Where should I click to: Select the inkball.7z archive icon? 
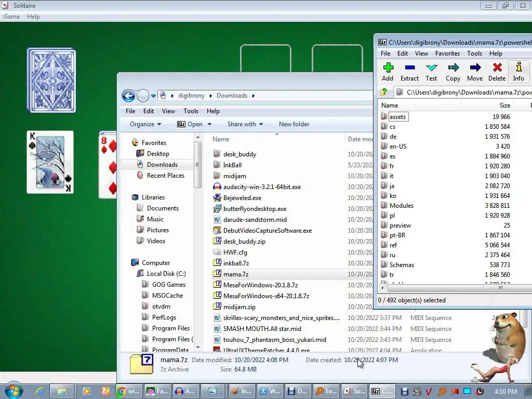coord(217,263)
